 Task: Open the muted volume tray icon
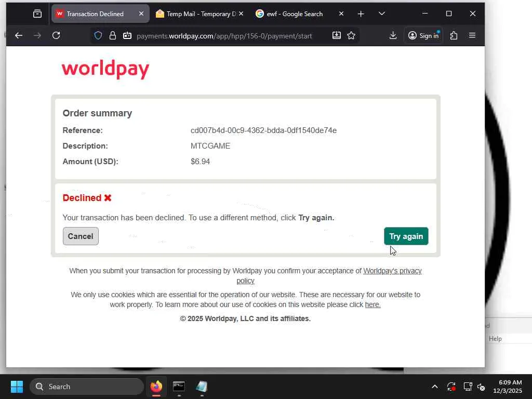(x=481, y=387)
